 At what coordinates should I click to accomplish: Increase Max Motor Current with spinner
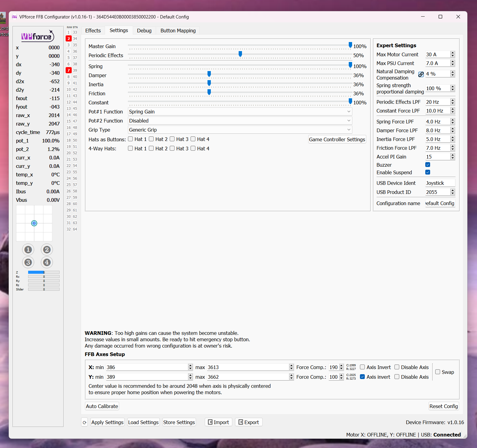[x=452, y=53]
